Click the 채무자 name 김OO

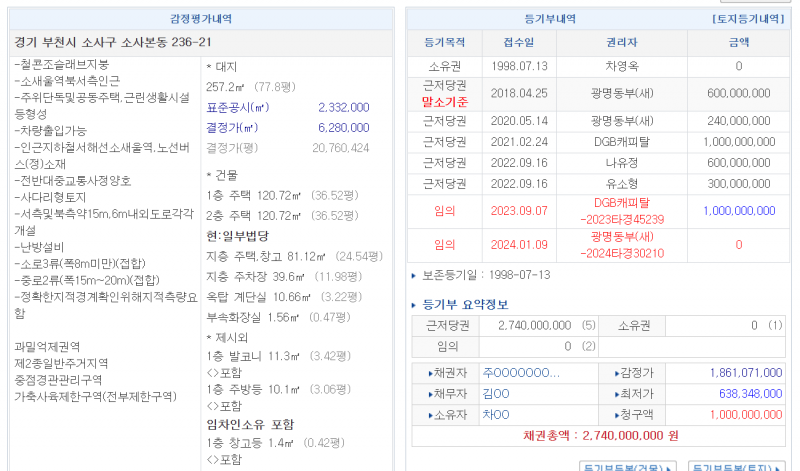tap(496, 393)
